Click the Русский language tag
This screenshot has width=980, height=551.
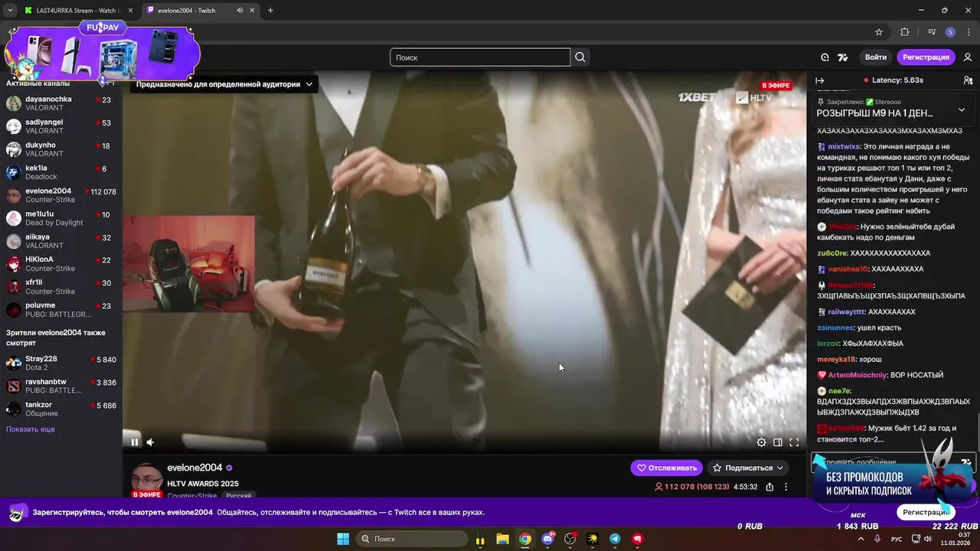[238, 496]
